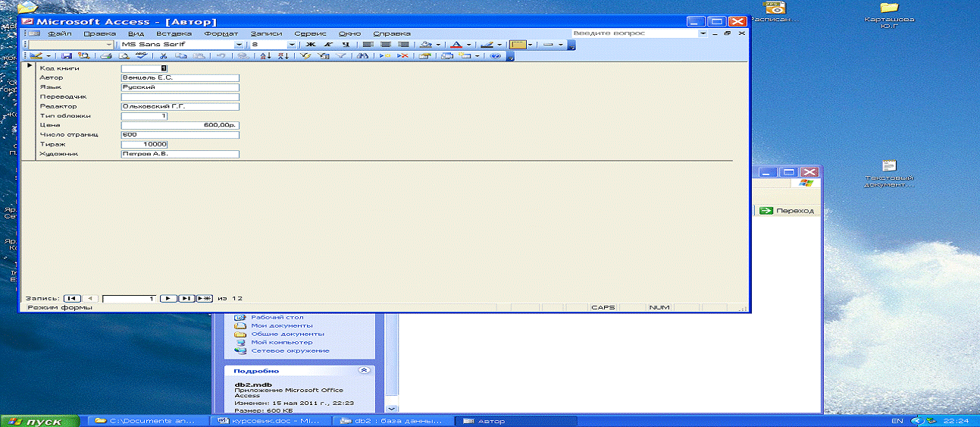Click the Save icon in the toolbar

tap(67, 56)
